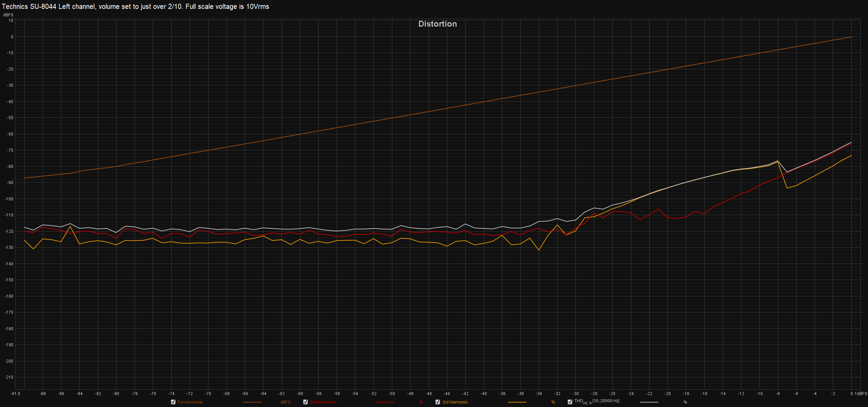Viewport: 868px width, 407px height.
Task: Click the THD [10..20000 Hz] legend label
Action: [597, 402]
